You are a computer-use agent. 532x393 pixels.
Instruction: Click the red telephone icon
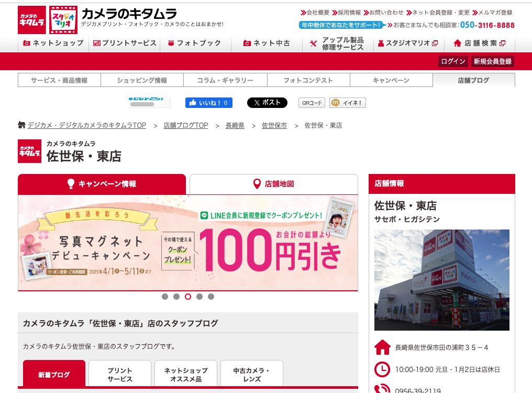382,389
